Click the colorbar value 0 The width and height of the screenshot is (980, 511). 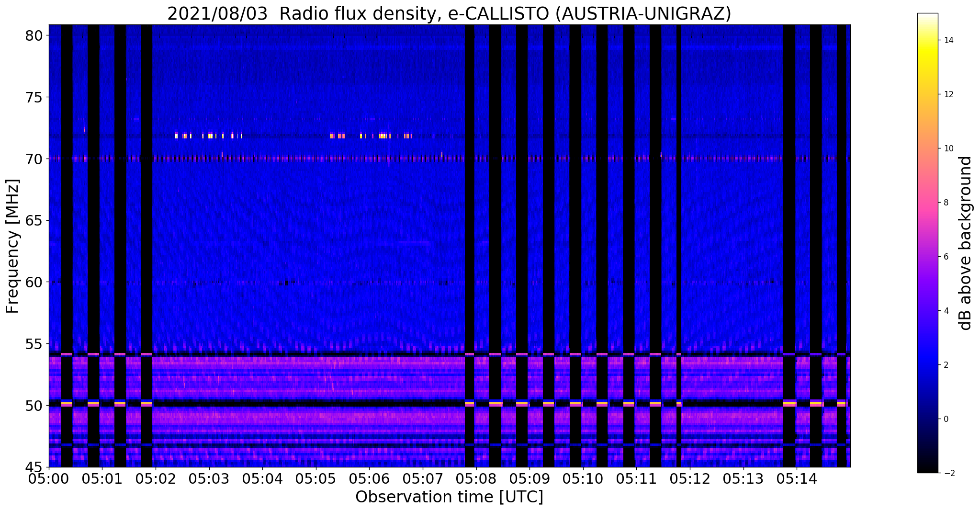click(946, 419)
